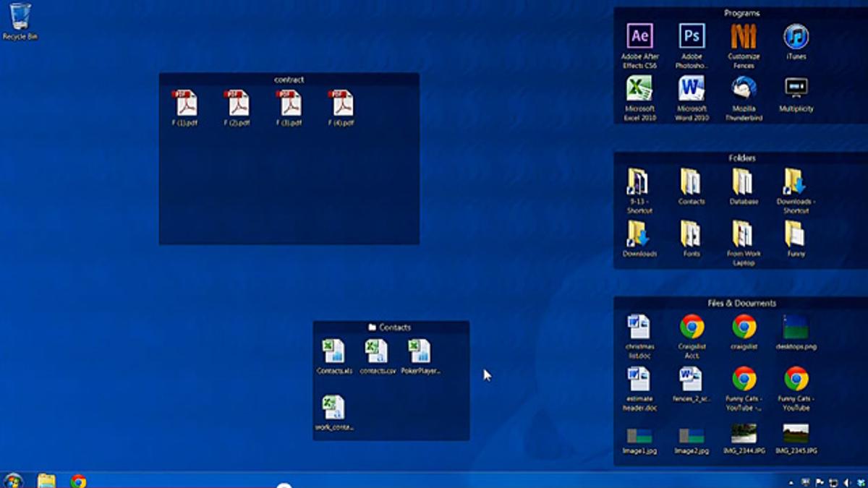Open Chrome from the taskbar

[x=78, y=481]
